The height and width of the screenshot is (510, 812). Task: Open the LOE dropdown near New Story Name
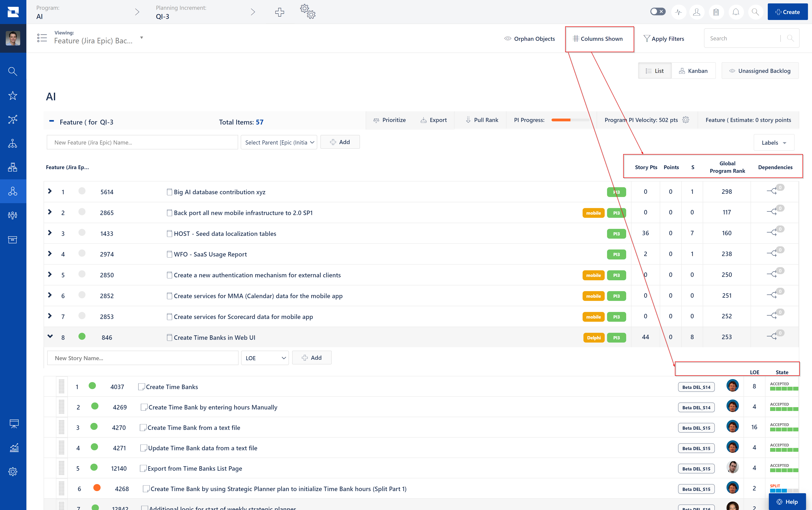click(265, 358)
